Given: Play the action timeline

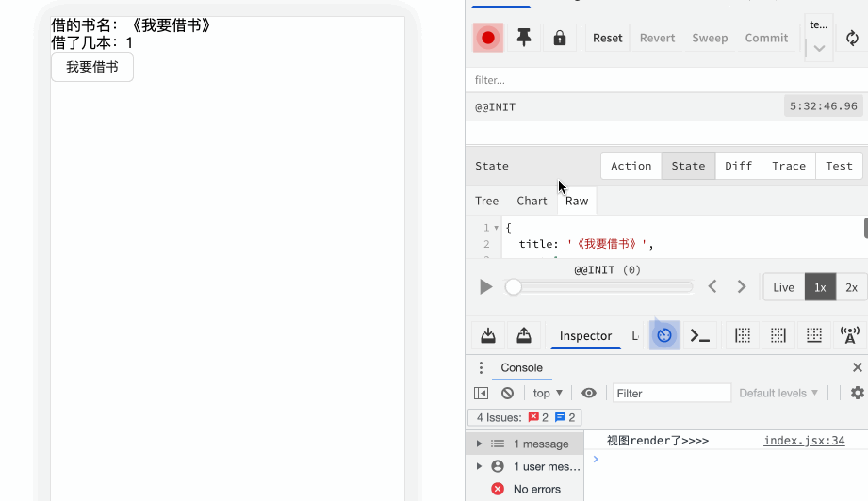Looking at the screenshot, I should point(485,287).
